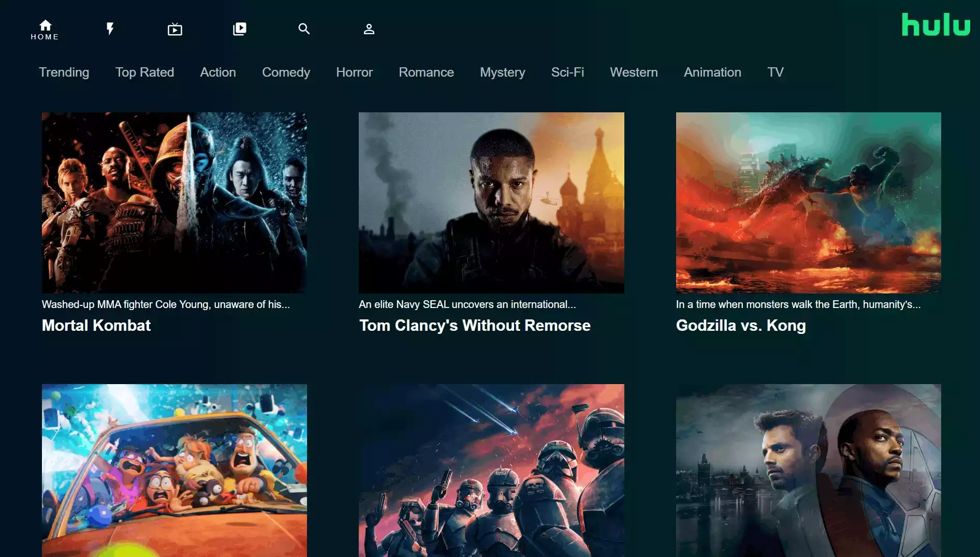
Task: Click the Mortal Kombat title text
Action: [x=96, y=326]
